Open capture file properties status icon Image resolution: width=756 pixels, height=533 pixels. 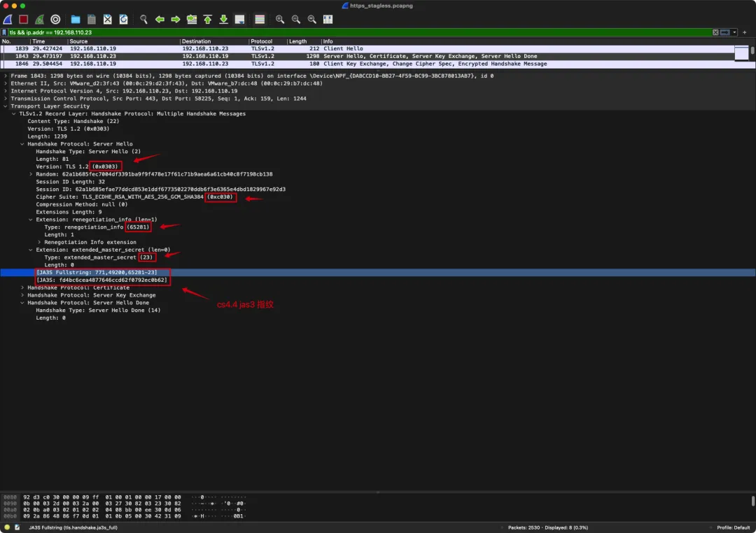click(17, 527)
